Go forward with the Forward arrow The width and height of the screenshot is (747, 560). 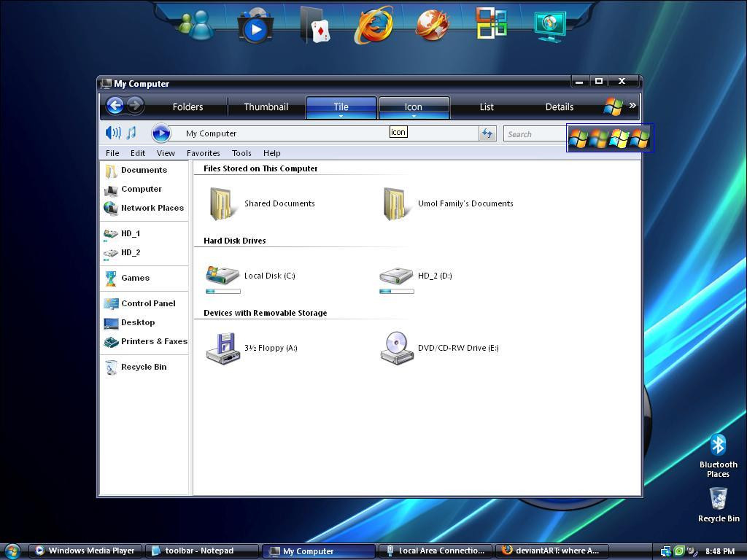coord(135,105)
